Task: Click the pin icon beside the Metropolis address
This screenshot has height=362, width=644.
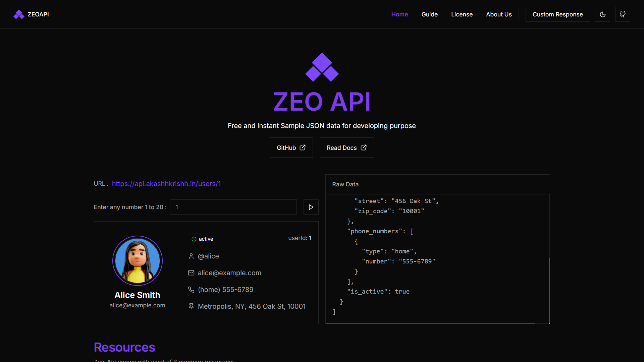Action: pos(191,306)
